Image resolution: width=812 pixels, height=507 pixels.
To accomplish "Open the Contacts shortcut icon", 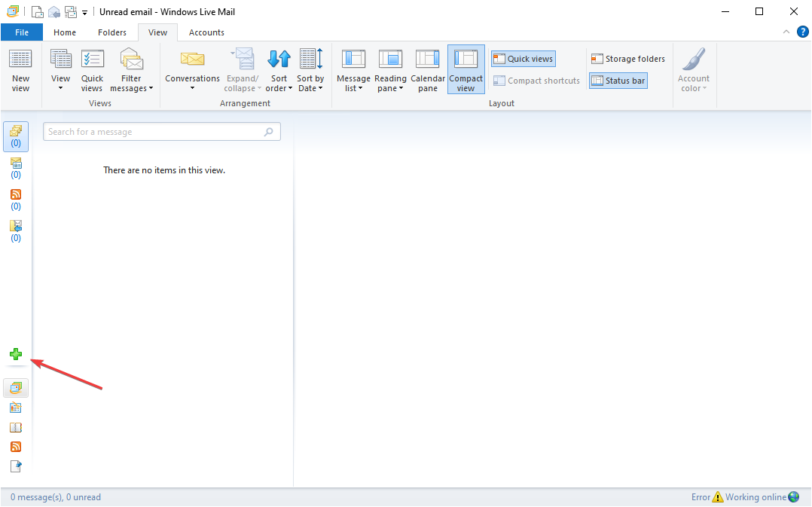I will pyautogui.click(x=16, y=427).
